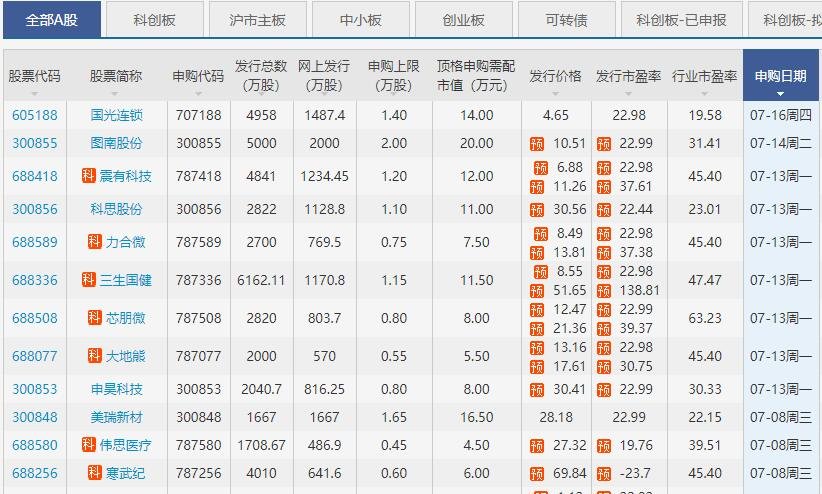This screenshot has height=494, width=822.
Task: Open stock code 605188 link
Action: tap(35, 115)
